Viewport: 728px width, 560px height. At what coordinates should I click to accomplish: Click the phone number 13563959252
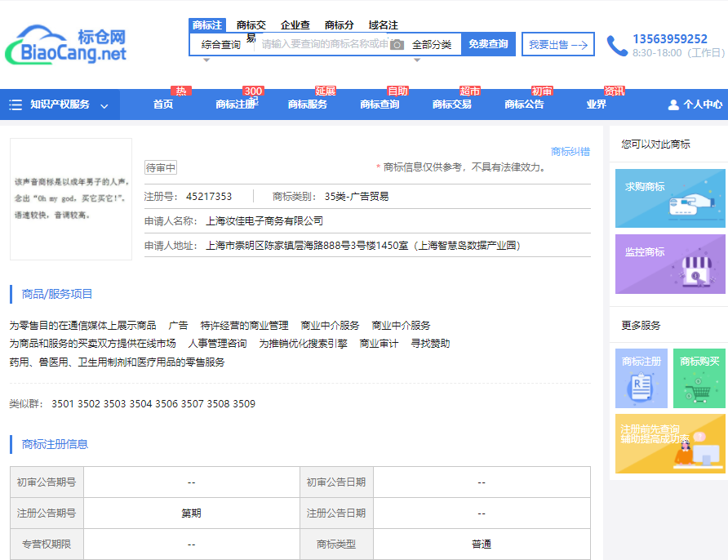pyautogui.click(x=670, y=39)
